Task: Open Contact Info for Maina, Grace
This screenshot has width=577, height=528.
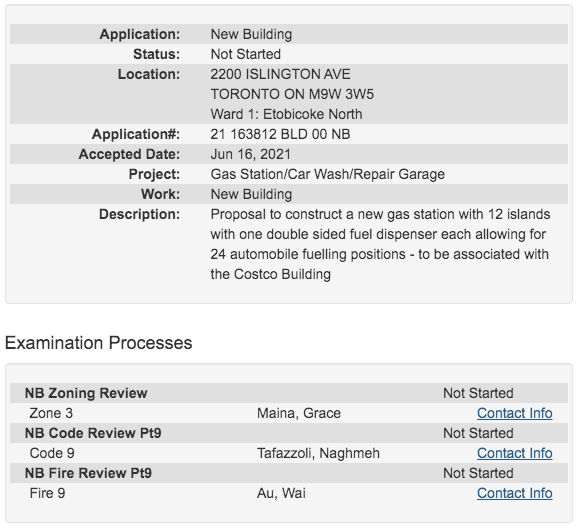Action: (514, 413)
